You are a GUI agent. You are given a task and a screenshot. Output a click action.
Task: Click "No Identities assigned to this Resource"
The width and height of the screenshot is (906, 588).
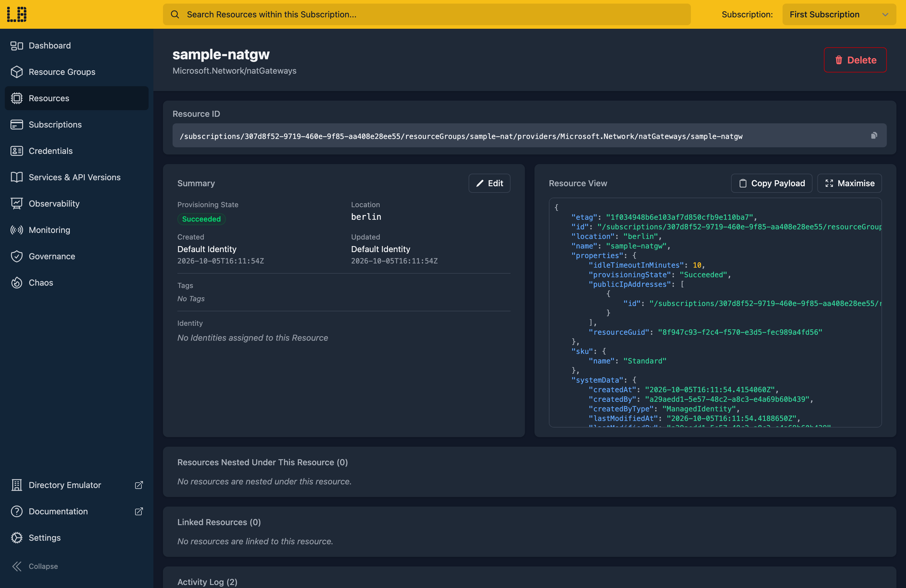coord(252,338)
